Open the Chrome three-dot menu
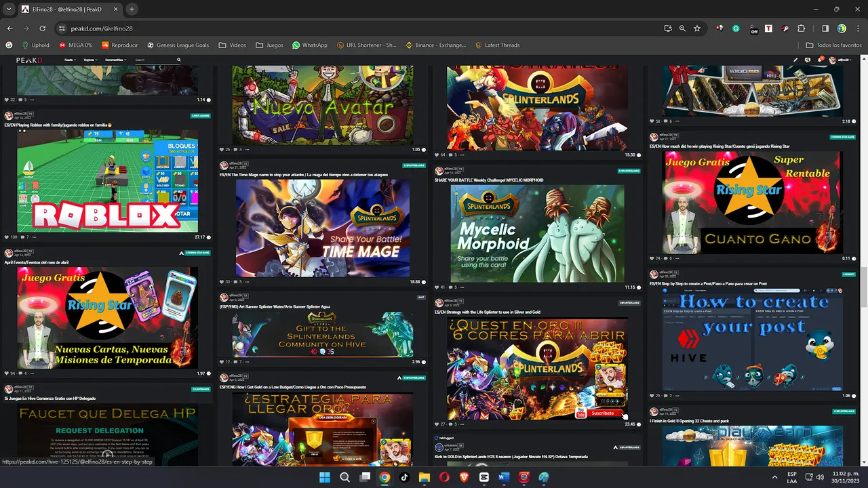Image resolution: width=868 pixels, height=488 pixels. pos(857,28)
